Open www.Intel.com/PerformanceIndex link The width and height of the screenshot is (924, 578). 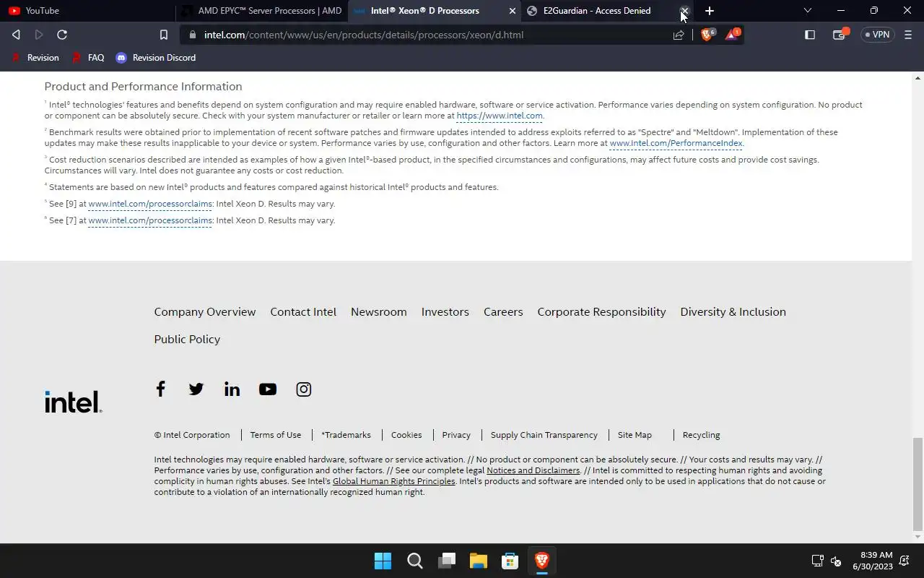pos(676,143)
